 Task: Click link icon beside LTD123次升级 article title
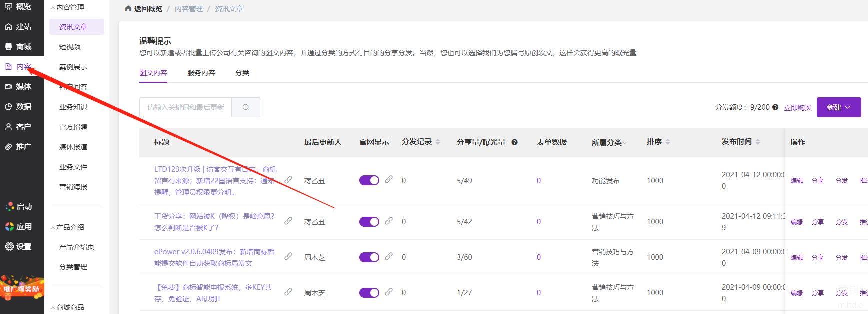point(288,180)
